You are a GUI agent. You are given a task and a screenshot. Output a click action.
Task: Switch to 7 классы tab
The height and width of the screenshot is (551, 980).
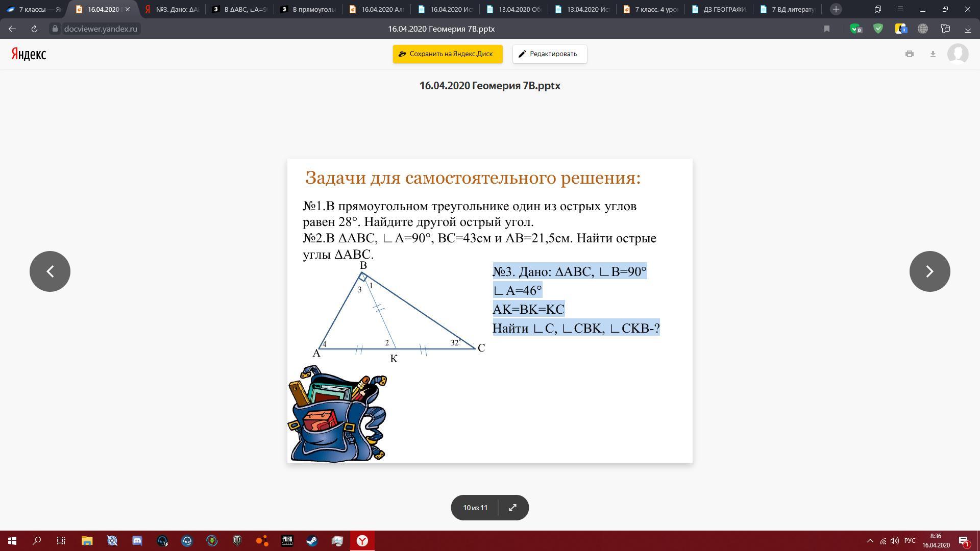35,9
